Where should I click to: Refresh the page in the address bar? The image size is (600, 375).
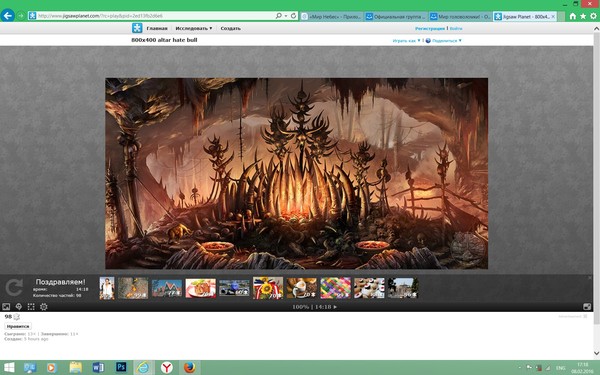coord(293,16)
